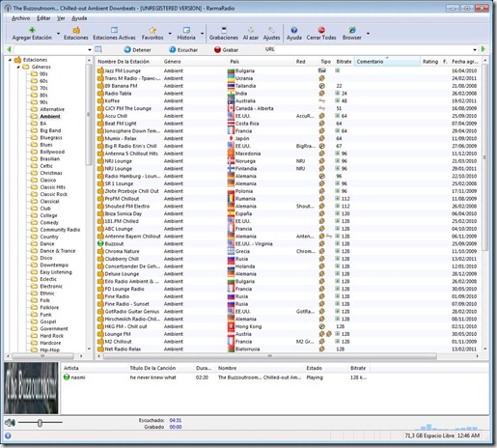Adjust the volume slider handle
Image resolution: width=497 pixels, height=448 pixels.
coord(40,423)
